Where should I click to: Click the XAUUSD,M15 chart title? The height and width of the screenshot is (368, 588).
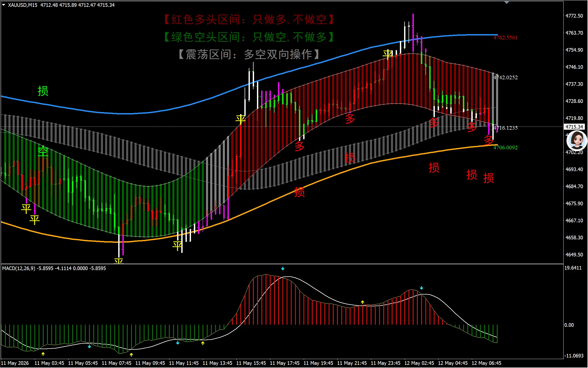pyautogui.click(x=23, y=5)
